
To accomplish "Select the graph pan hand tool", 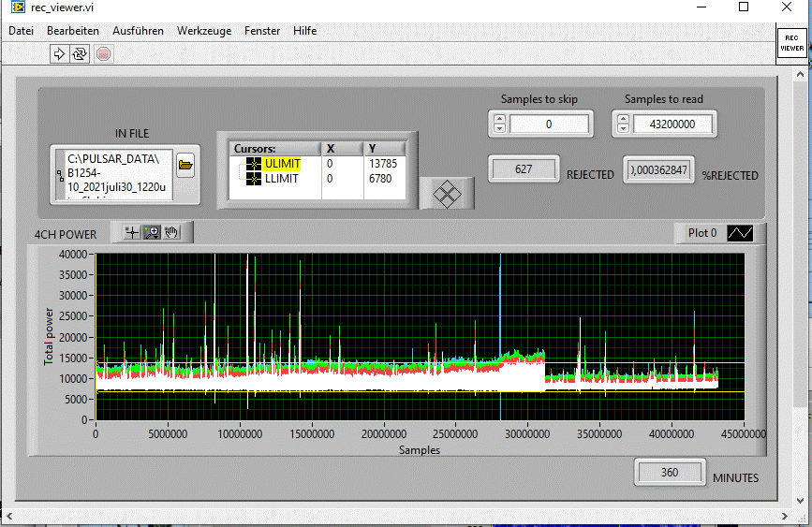I will click(x=171, y=232).
